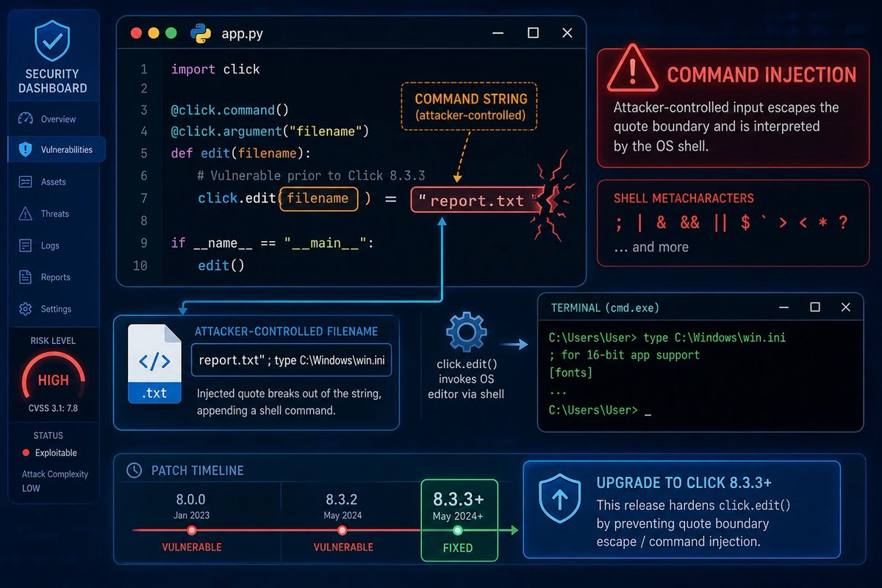The height and width of the screenshot is (588, 882).
Task: Click the "report.txt" command string box
Action: coord(476,200)
